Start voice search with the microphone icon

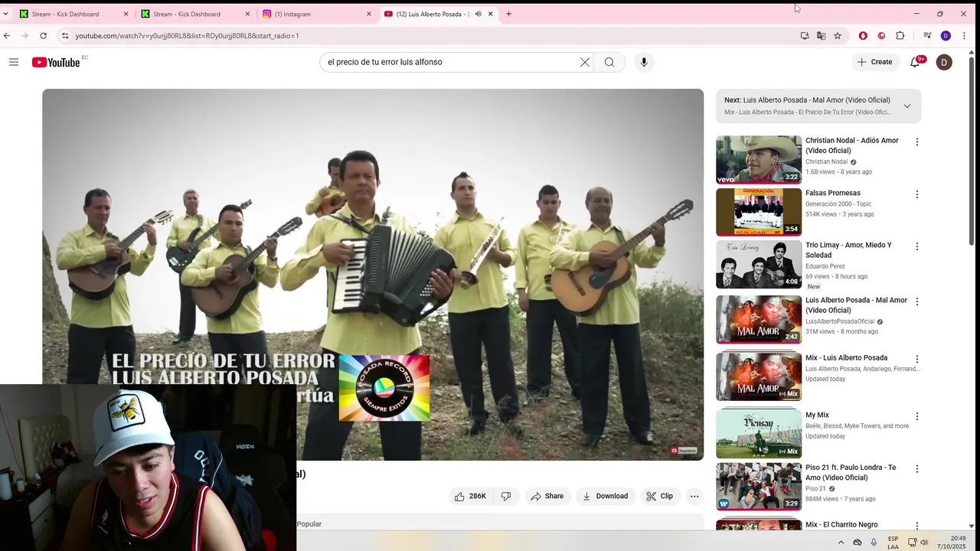tap(644, 62)
